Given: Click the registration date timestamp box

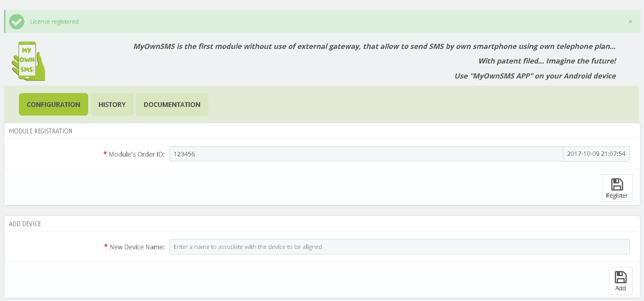Looking at the screenshot, I should point(596,154).
